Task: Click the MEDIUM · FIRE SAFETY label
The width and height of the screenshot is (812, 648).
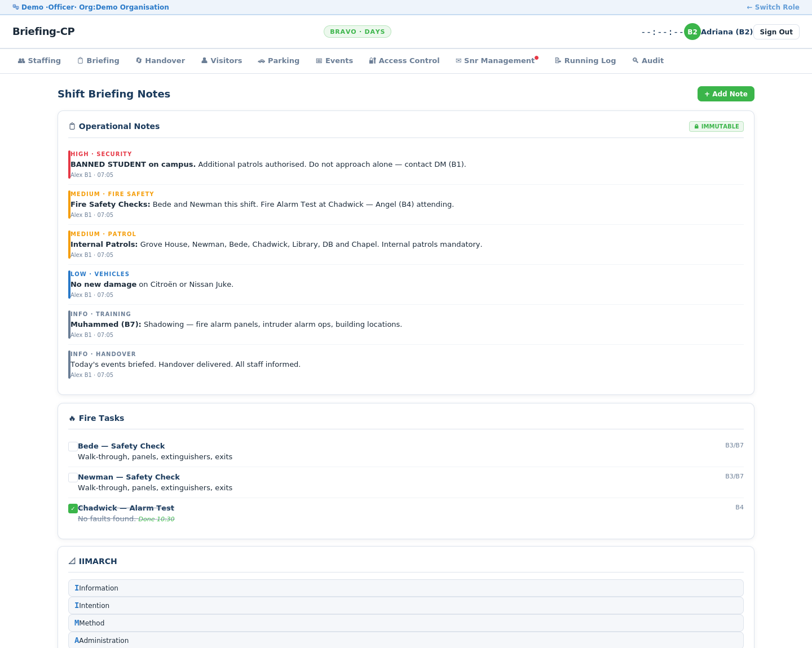Action: (112, 194)
